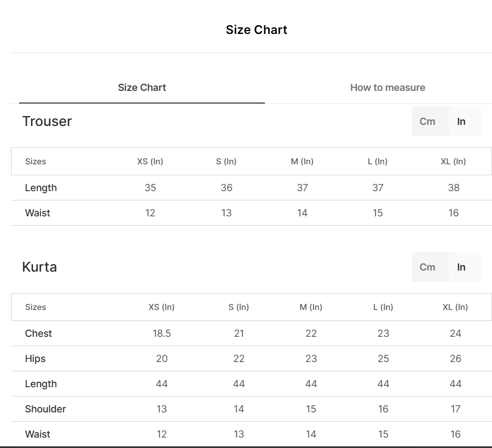Image resolution: width=492 pixels, height=448 pixels.
Task: Click Kurta Hips L value 25
Action: [383, 359]
